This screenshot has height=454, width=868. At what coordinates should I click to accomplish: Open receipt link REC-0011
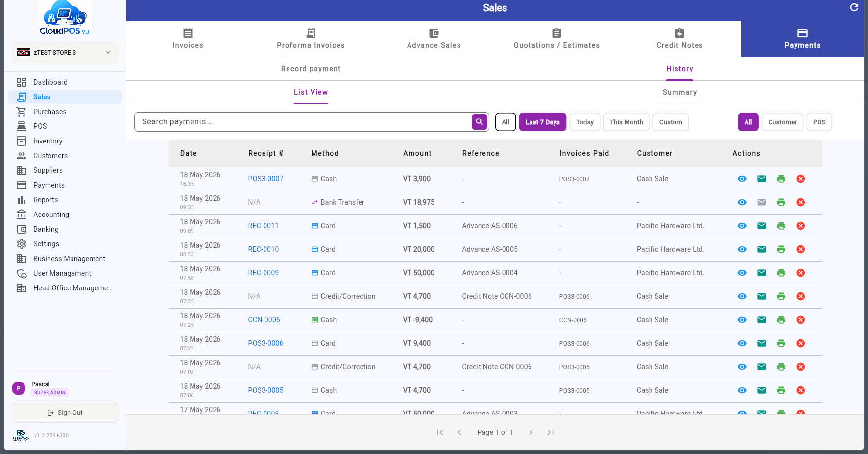point(263,226)
